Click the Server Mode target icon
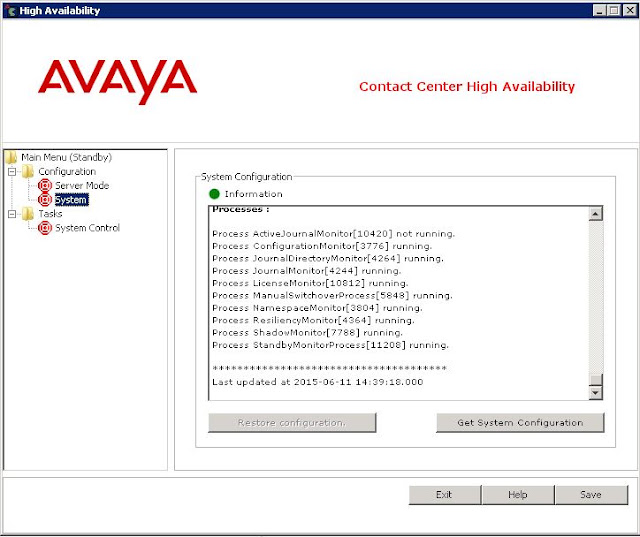640x537 pixels. [45, 186]
